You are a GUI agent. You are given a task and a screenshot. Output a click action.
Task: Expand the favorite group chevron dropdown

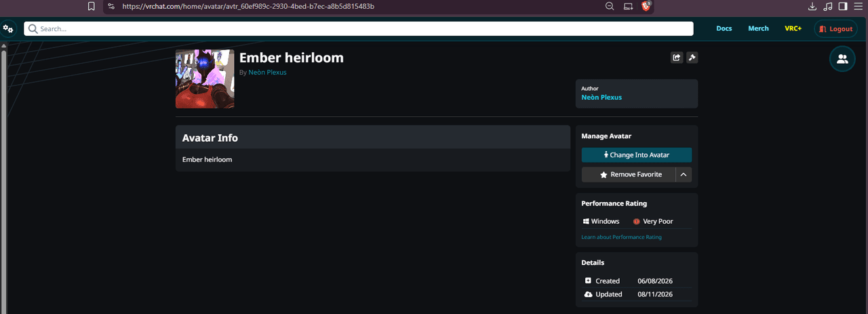coord(684,174)
